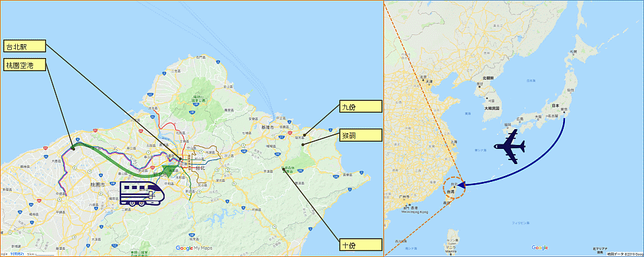The image size is (644, 257).
Task: Click the airplane icon over the sea
Action: (510, 146)
